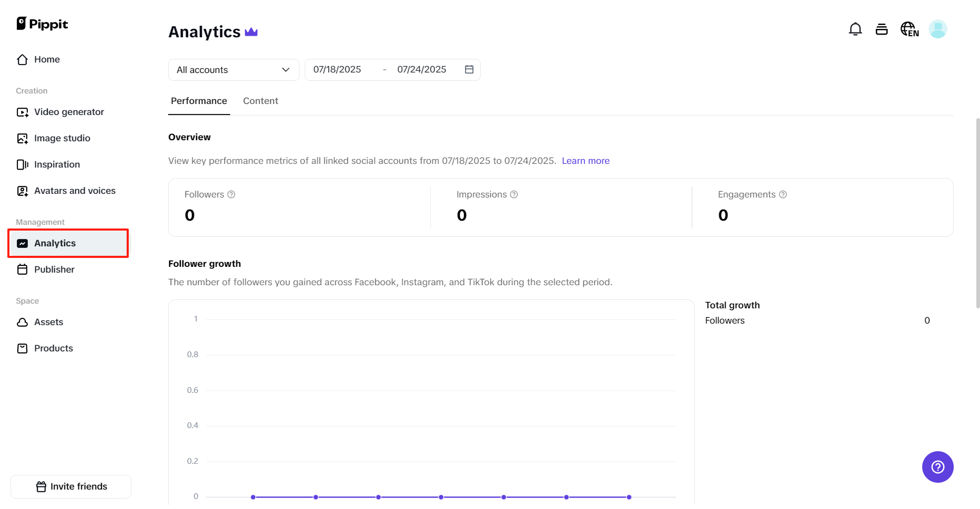Select the Performance tab

(199, 101)
